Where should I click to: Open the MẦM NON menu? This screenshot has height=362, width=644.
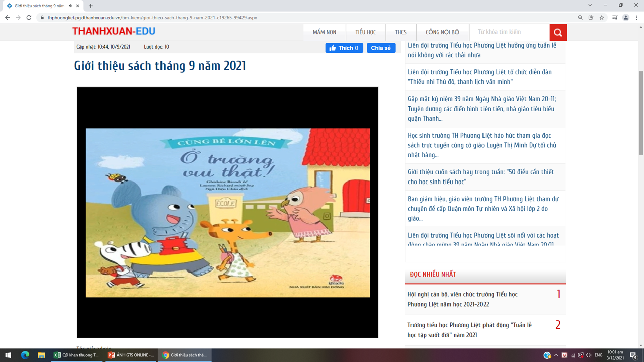(325, 32)
